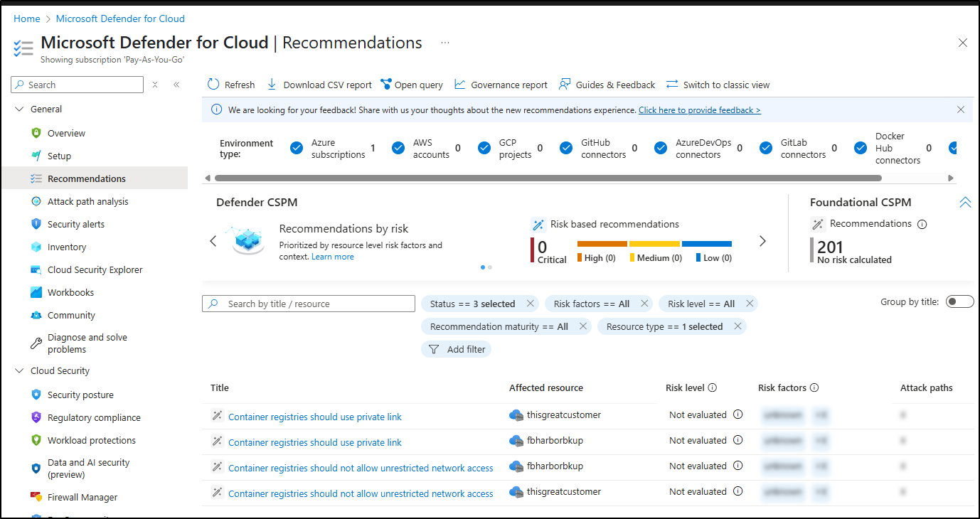Click the Cloud Security Explorer icon
This screenshot has height=519, width=980.
[x=36, y=269]
